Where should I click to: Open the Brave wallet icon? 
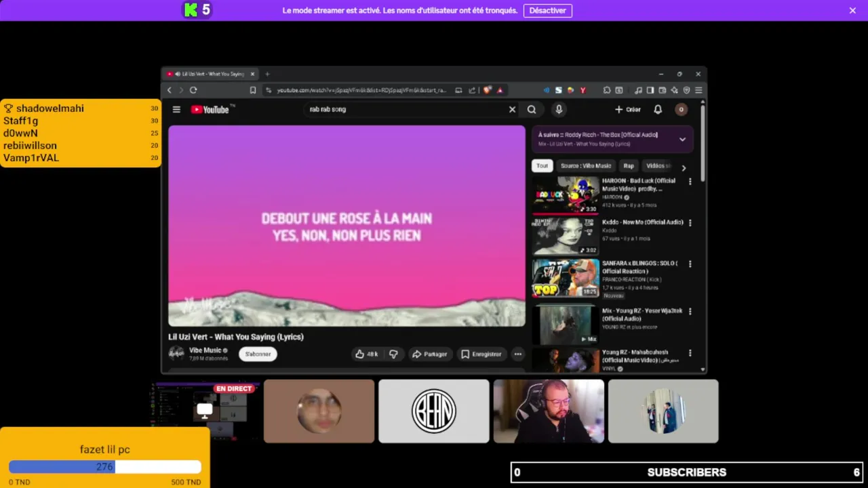(x=663, y=90)
